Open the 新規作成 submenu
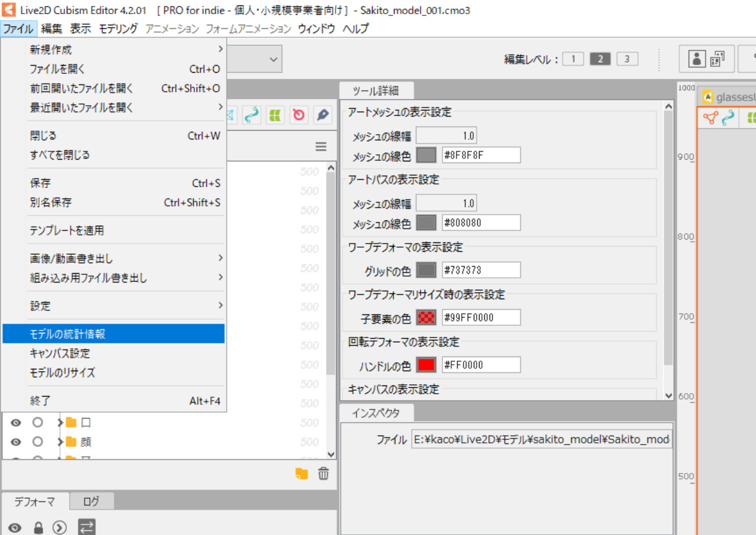756x535 pixels. pyautogui.click(x=113, y=50)
